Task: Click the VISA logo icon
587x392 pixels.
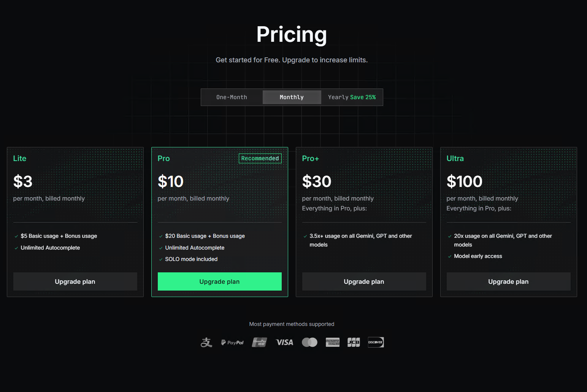Action: coord(284,342)
